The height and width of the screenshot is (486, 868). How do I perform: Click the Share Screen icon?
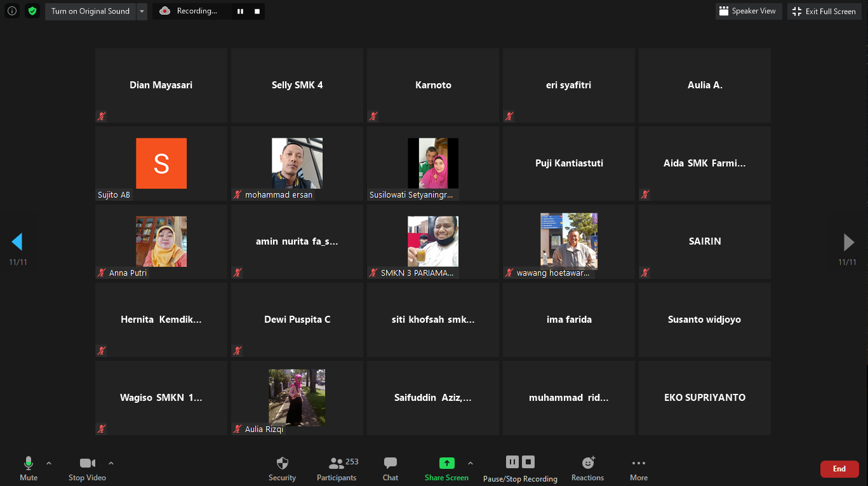click(446, 464)
